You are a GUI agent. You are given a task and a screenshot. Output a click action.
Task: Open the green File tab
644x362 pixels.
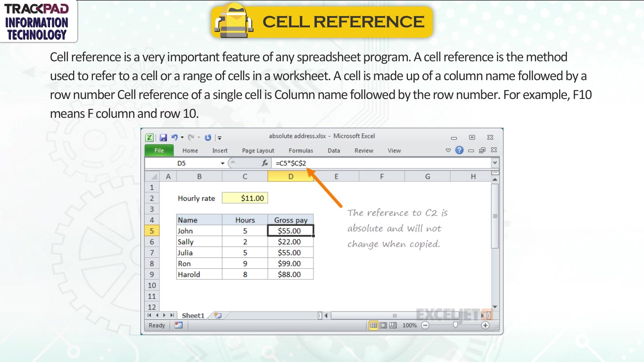click(159, 151)
